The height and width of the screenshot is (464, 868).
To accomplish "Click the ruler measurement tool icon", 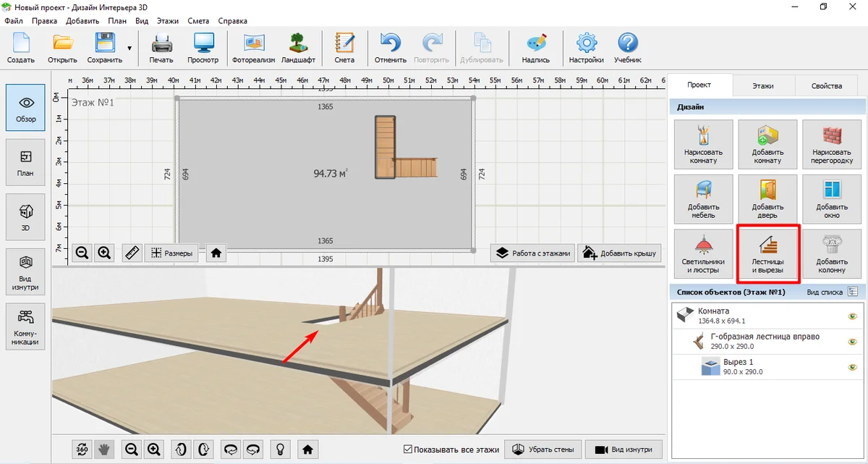I will click(x=132, y=253).
